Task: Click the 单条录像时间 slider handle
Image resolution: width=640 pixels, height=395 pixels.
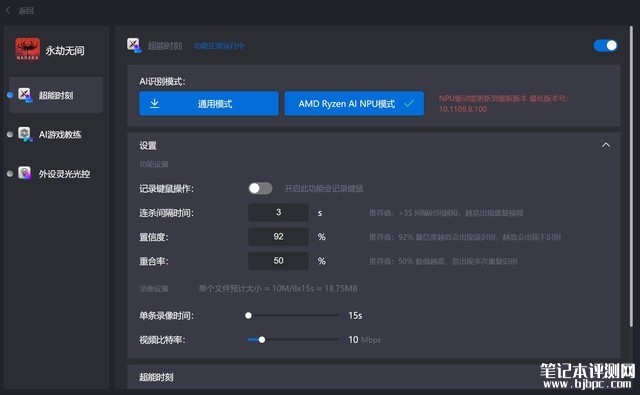Action: click(x=248, y=315)
